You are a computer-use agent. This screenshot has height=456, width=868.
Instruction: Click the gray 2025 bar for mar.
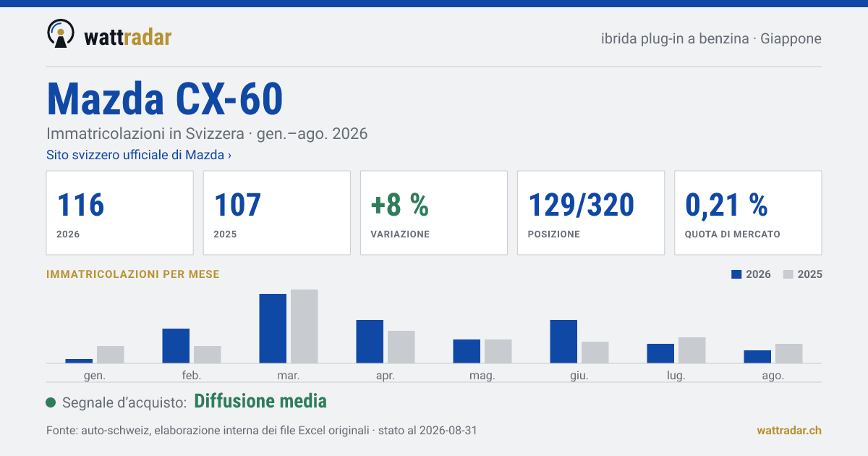pos(305,326)
